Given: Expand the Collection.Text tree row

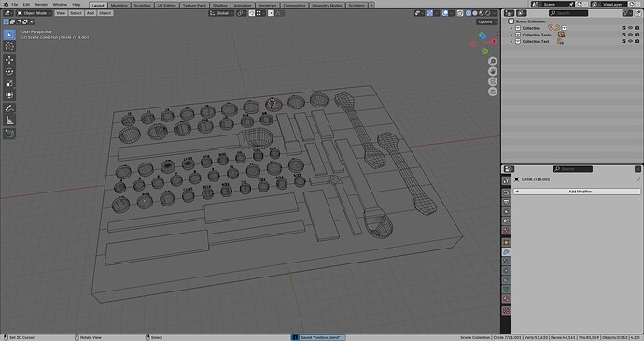Looking at the screenshot, I should [x=511, y=41].
